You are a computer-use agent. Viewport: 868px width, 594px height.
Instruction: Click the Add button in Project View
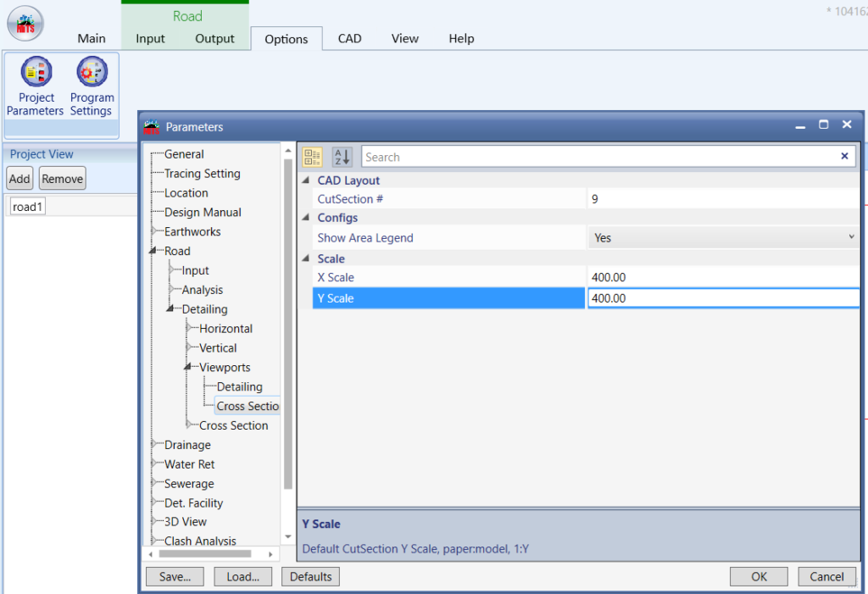point(19,179)
